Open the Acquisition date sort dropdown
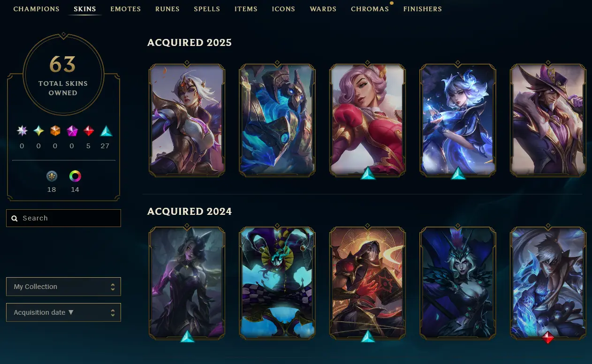The height and width of the screenshot is (364, 592). tap(63, 312)
